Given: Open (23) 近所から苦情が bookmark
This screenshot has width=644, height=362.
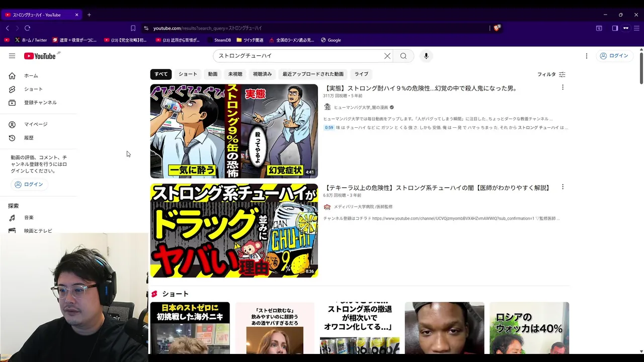Looking at the screenshot, I should point(178,40).
